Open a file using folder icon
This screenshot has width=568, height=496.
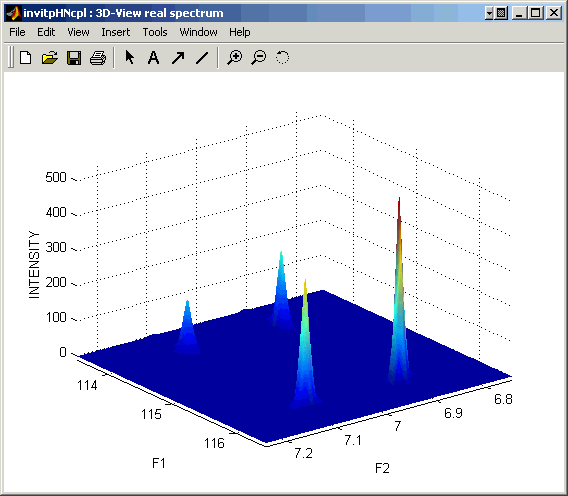[50, 58]
